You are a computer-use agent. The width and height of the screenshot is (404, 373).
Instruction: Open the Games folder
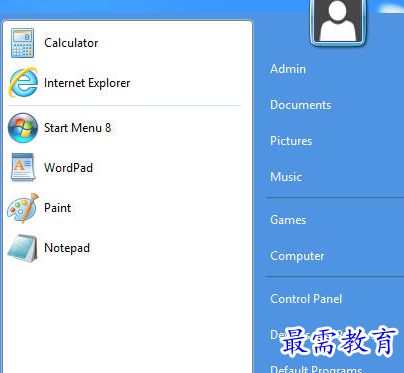click(288, 220)
